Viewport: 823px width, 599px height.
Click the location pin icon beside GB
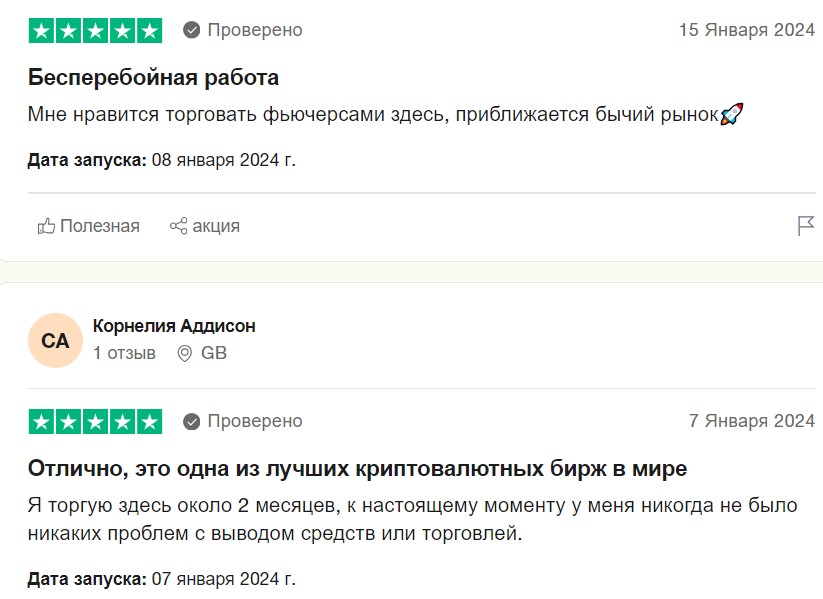tap(184, 353)
